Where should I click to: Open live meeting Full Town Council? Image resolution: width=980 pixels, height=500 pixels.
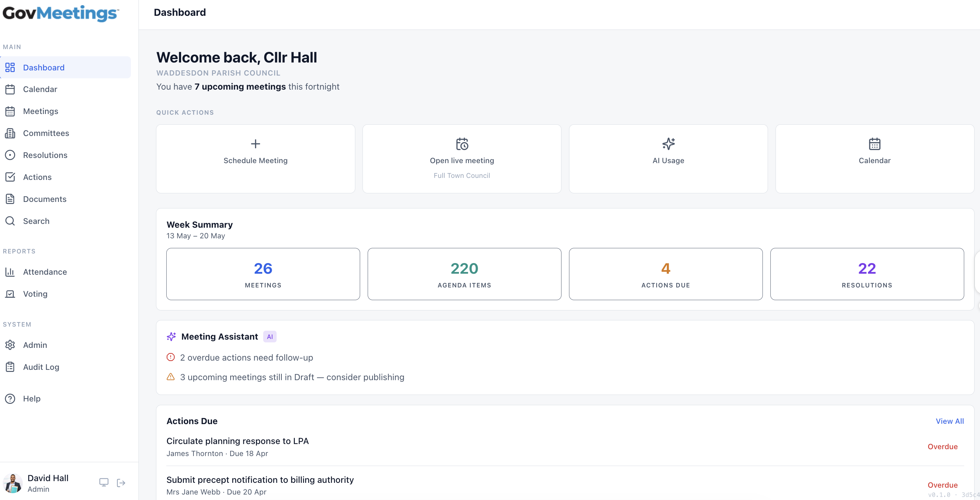(x=462, y=159)
